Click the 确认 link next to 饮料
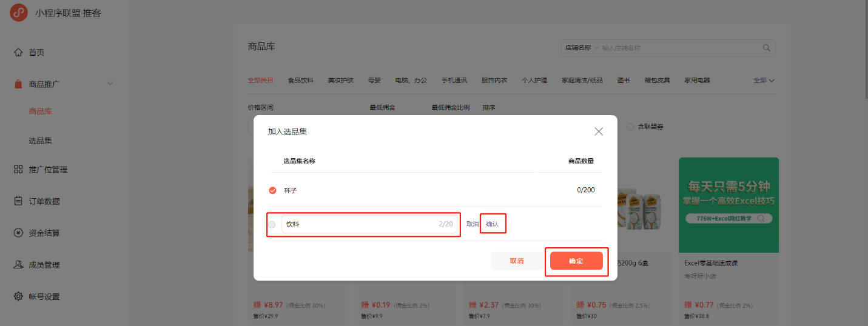The width and height of the screenshot is (868, 326). coord(493,224)
